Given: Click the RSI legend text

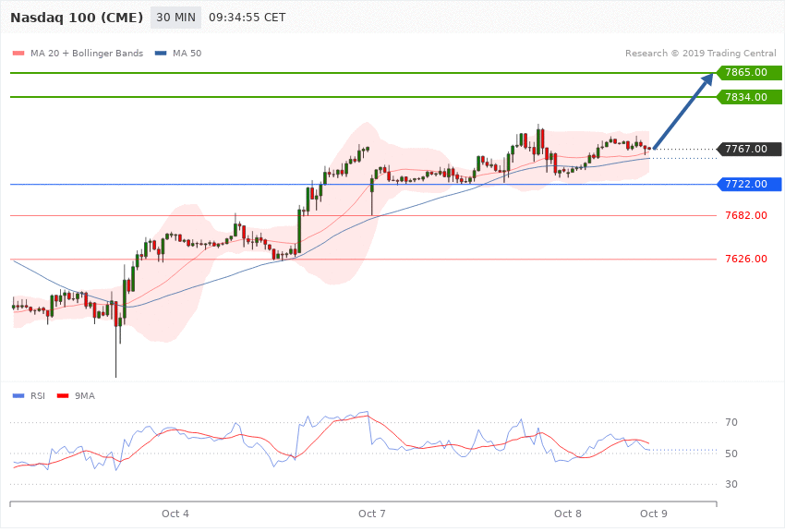Looking at the screenshot, I should (38, 396).
